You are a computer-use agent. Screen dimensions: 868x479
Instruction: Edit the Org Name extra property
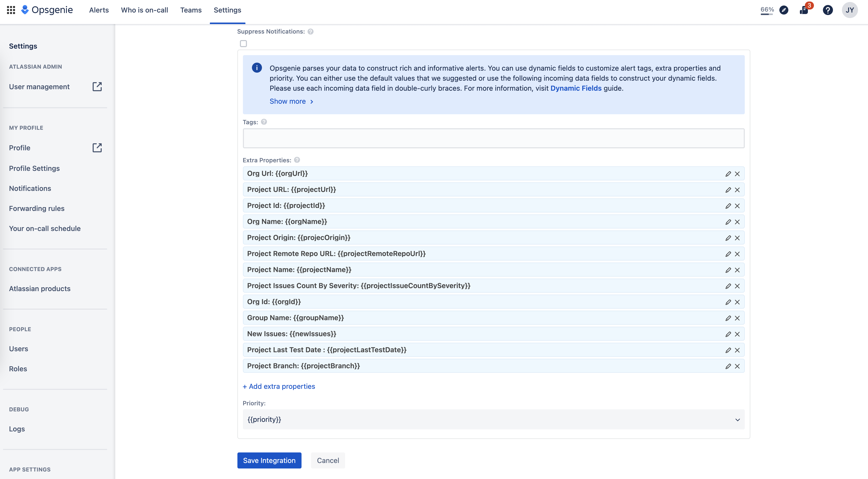728,222
